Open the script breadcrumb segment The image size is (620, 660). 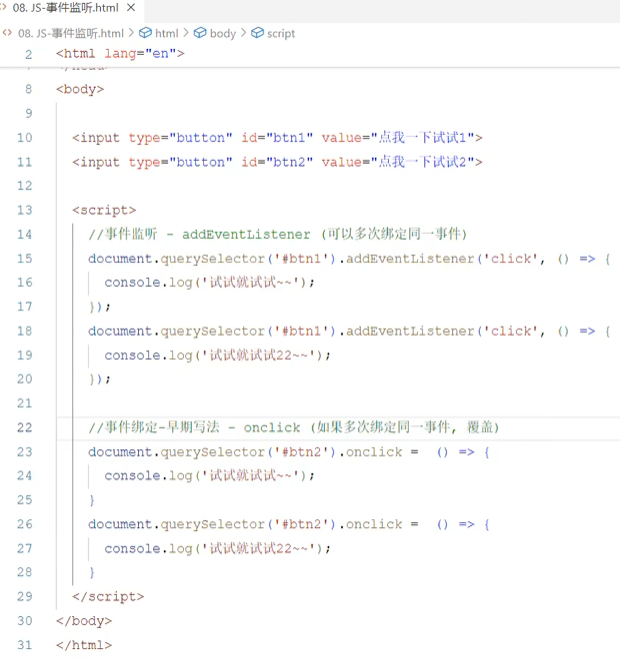click(x=281, y=33)
